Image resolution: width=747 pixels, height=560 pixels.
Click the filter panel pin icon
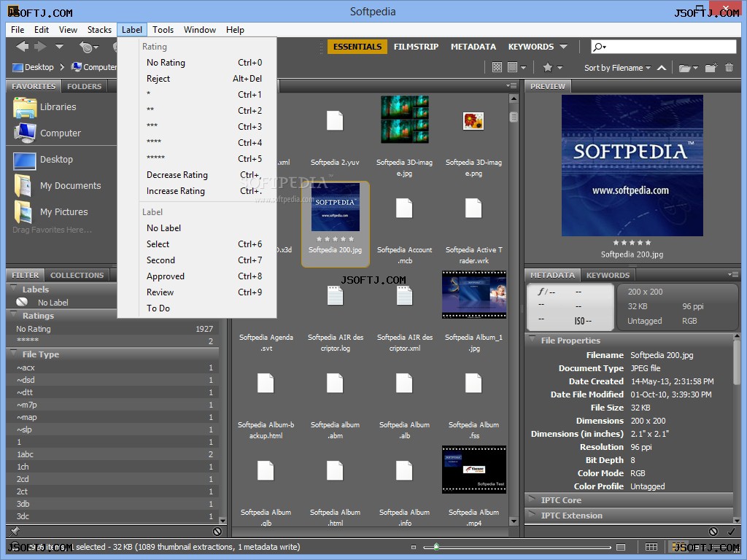15,532
